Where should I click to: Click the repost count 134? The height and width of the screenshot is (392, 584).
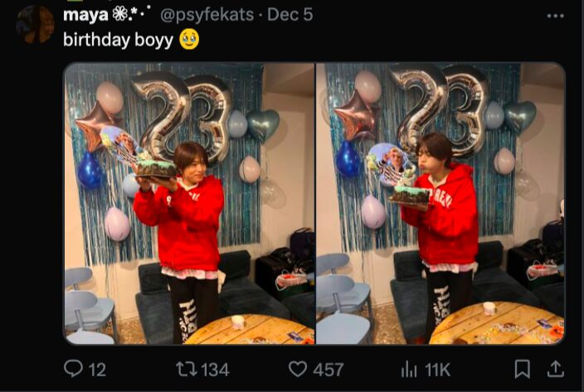click(215, 370)
